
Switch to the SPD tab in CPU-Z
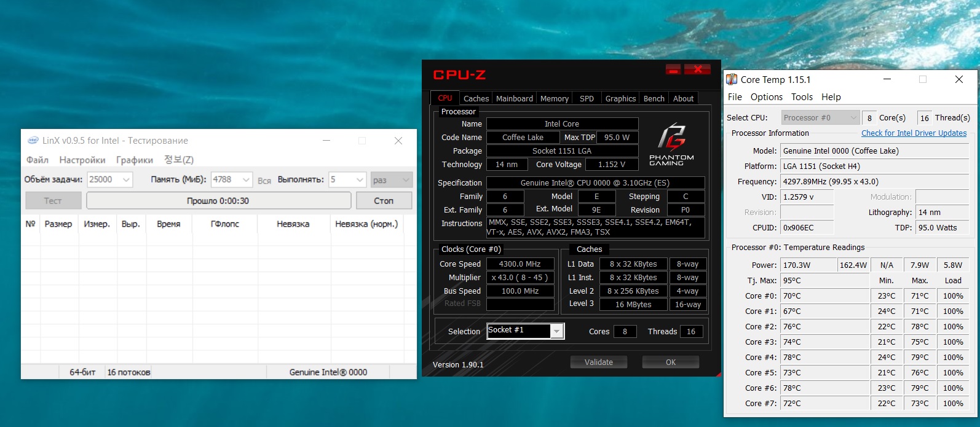click(x=587, y=98)
